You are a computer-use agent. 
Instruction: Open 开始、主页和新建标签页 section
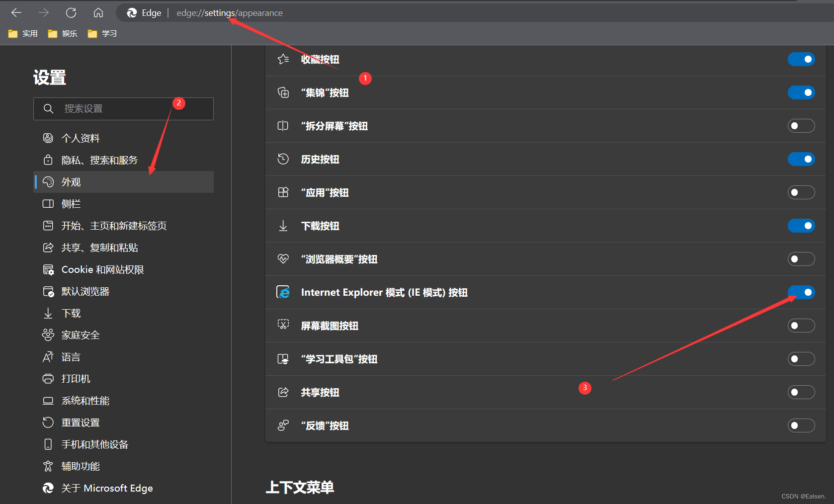coord(124,226)
